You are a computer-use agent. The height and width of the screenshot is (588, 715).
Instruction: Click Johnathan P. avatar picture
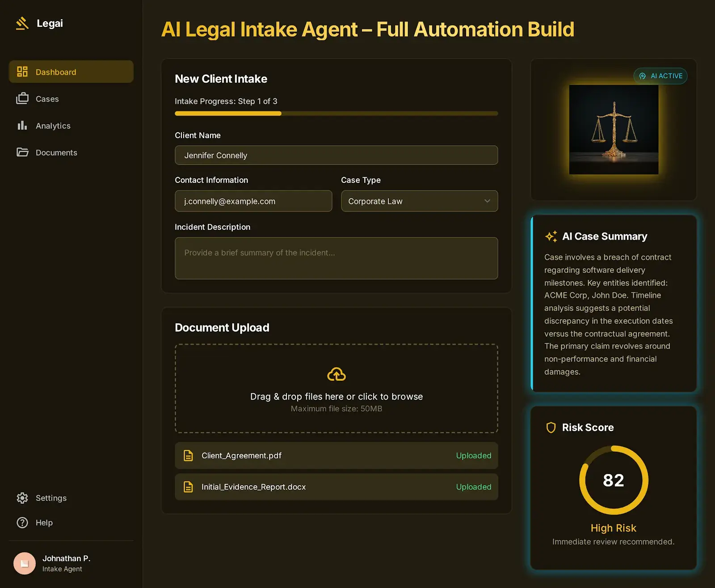pos(25,563)
